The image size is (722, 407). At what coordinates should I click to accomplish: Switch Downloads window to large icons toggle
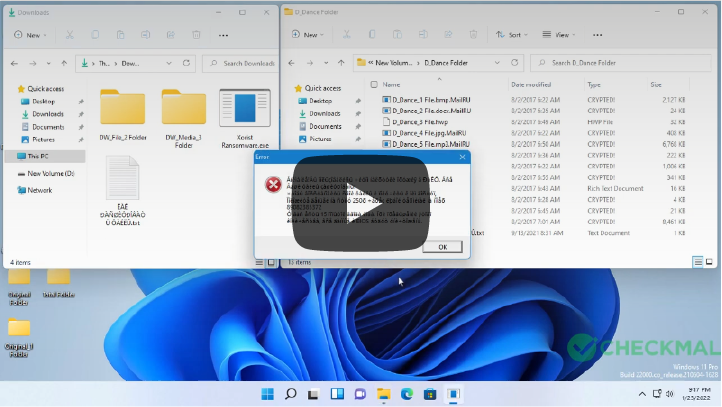tap(271, 262)
